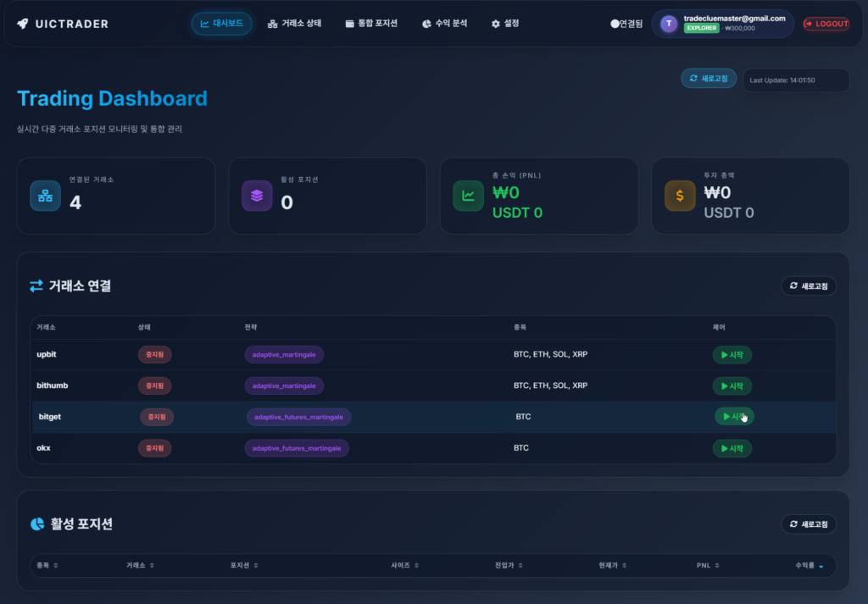Open the 설정 settings menu
The height and width of the screenshot is (604, 868).
coord(505,24)
